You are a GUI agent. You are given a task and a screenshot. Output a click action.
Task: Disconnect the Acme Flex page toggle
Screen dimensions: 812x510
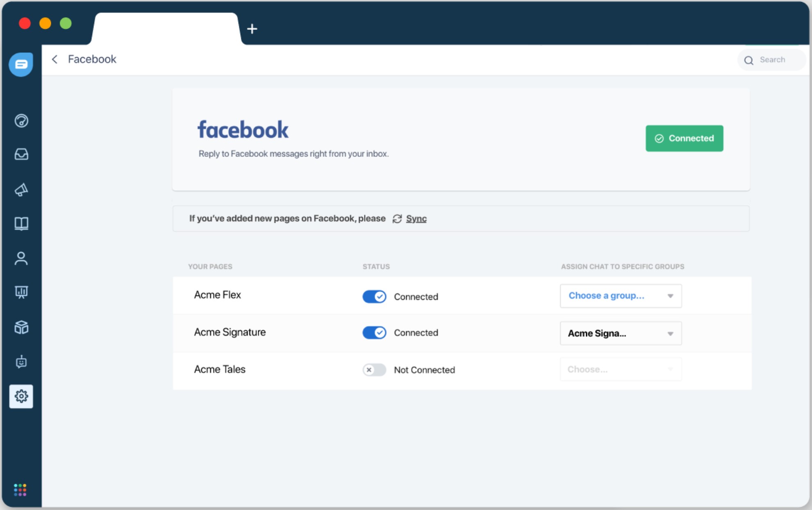pos(373,296)
